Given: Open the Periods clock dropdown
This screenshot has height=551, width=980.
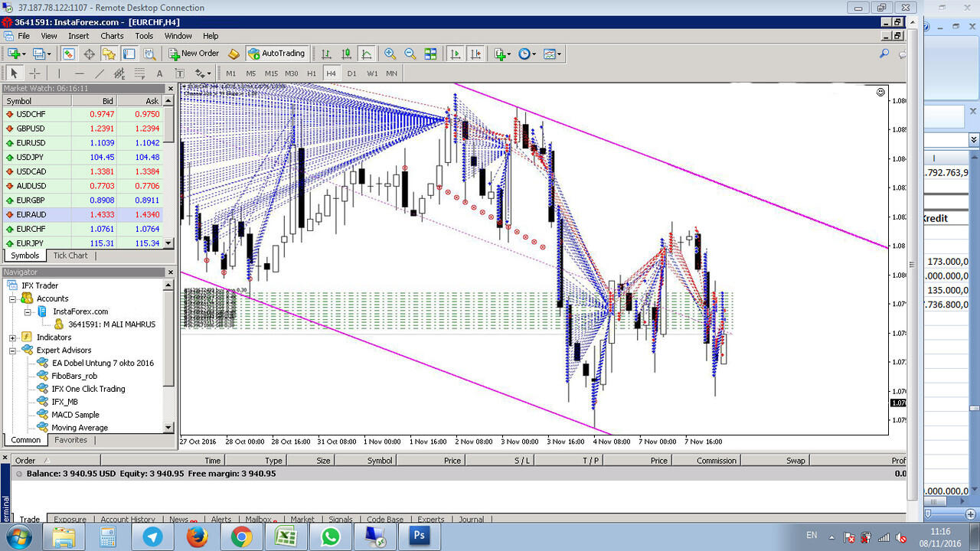Looking at the screenshot, I should (x=527, y=54).
